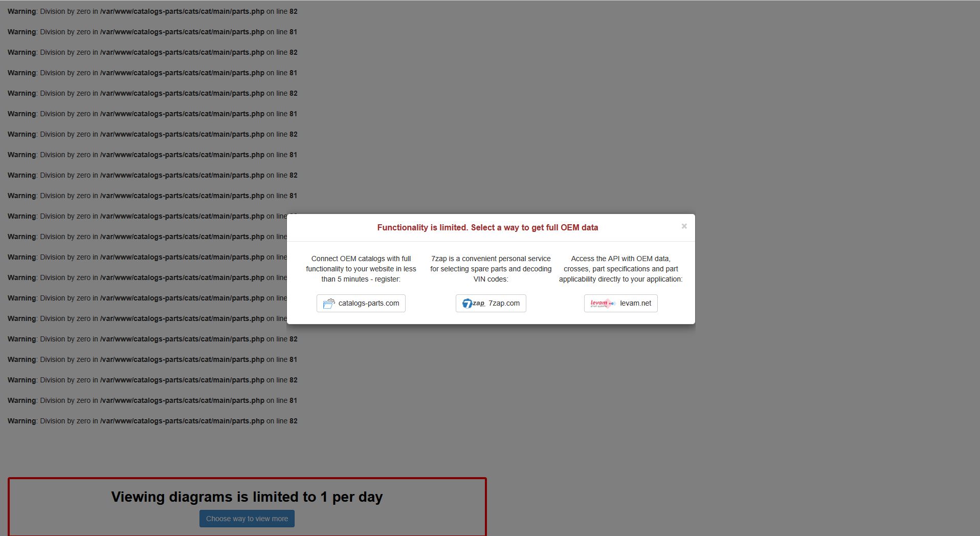Click the 'Viewing diagrams is limited' heading
Viewport: 980px width, 536px height.
[x=247, y=497]
